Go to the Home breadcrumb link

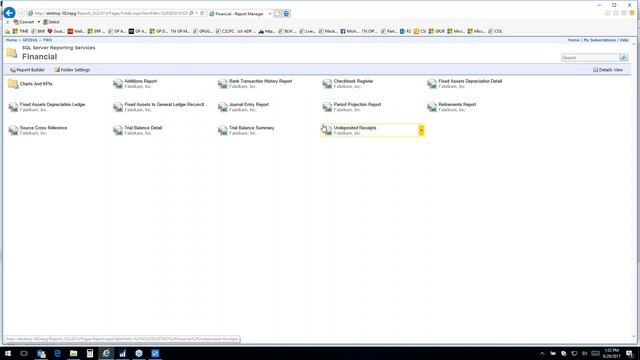tap(11, 40)
